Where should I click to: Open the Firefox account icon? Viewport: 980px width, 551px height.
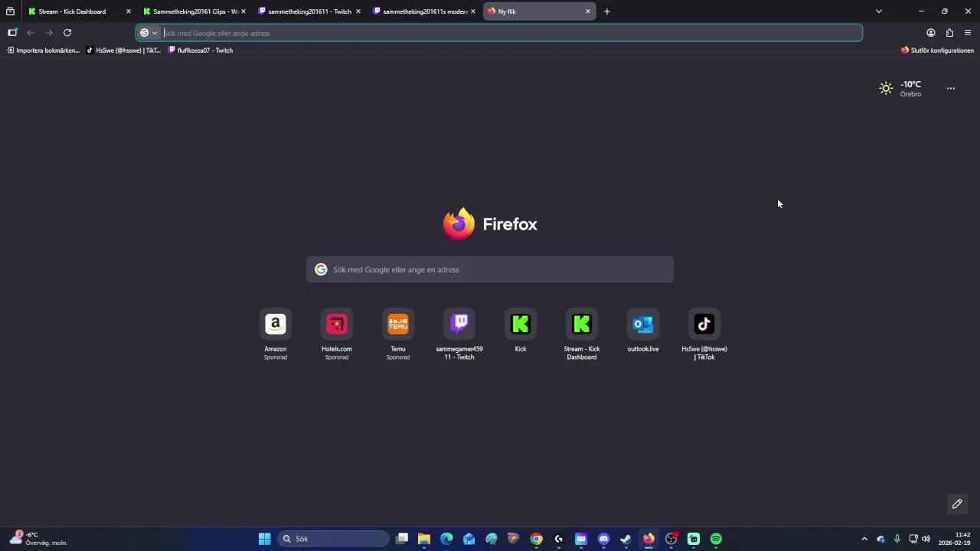pyautogui.click(x=931, y=33)
